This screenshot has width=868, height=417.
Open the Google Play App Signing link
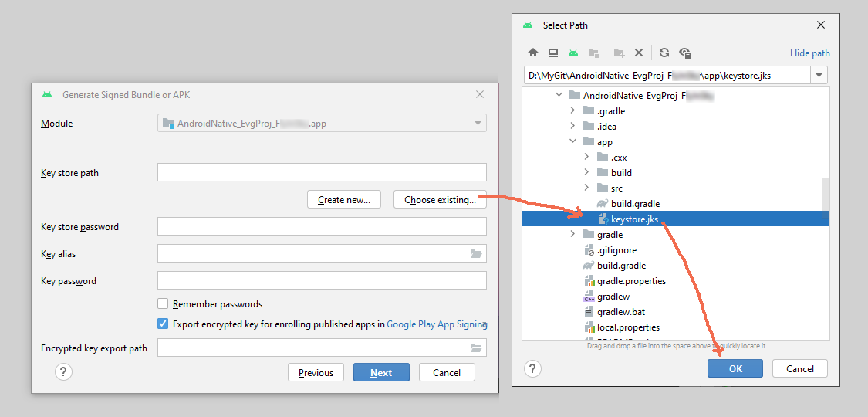point(437,325)
